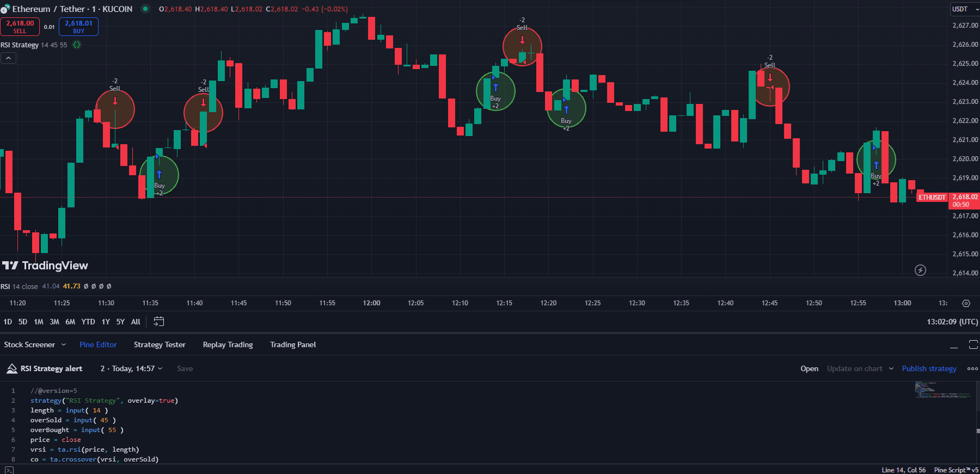Click the Publish strategy link

coord(929,368)
